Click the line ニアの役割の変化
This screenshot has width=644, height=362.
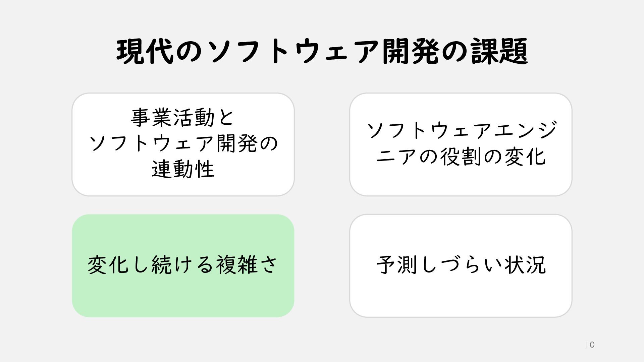click(x=461, y=157)
